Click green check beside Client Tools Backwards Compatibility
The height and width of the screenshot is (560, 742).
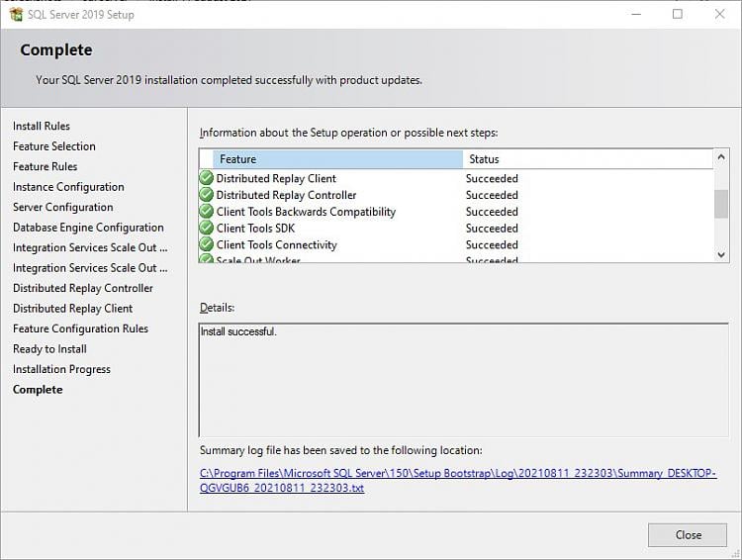207,212
